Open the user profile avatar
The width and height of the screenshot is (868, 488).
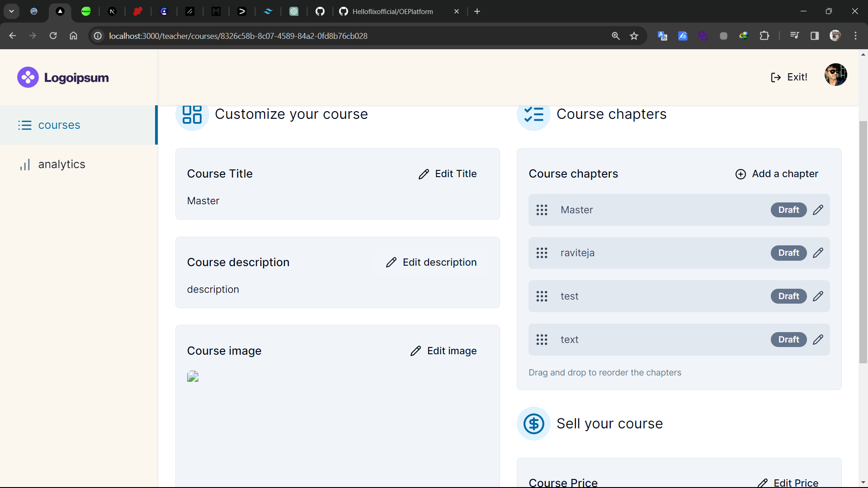(x=835, y=75)
